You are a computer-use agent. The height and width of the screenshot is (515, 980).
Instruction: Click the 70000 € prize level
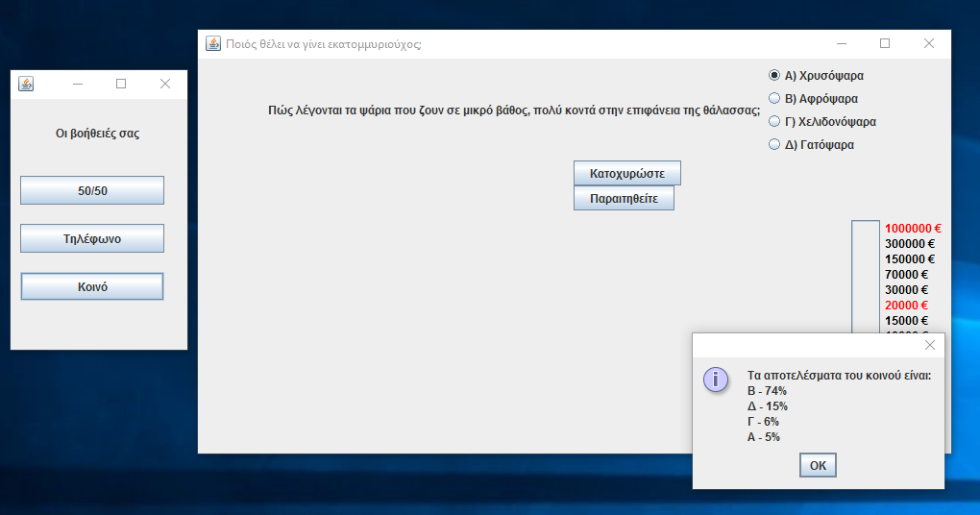906,275
